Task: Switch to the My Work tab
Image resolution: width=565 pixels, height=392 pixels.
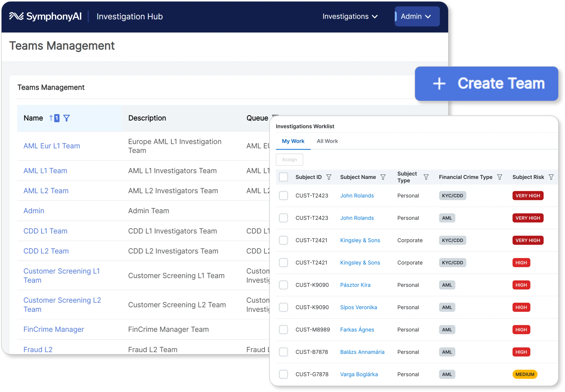Action: click(x=293, y=141)
